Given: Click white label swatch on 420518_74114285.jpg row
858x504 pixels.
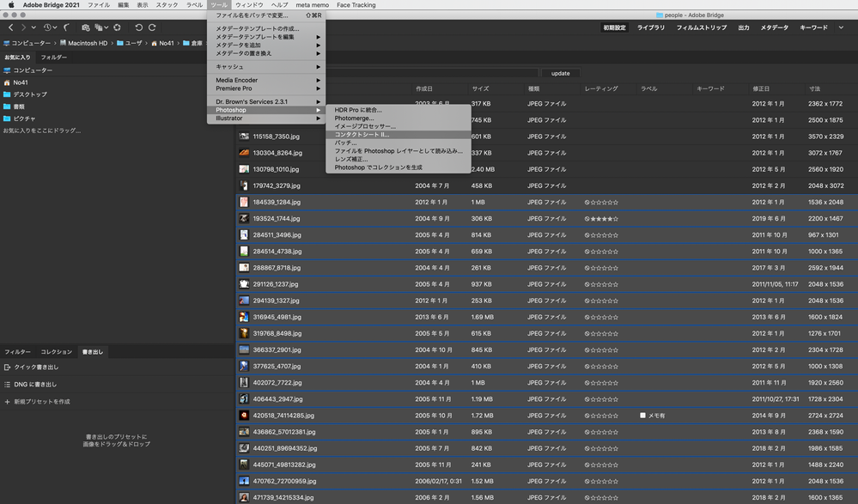Looking at the screenshot, I should pos(643,416).
